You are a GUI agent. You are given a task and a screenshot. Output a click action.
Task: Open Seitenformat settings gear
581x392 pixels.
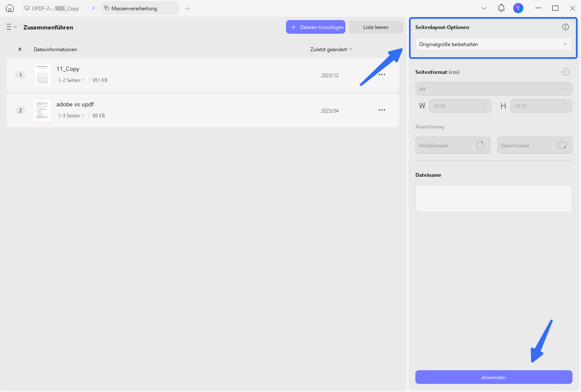point(566,72)
